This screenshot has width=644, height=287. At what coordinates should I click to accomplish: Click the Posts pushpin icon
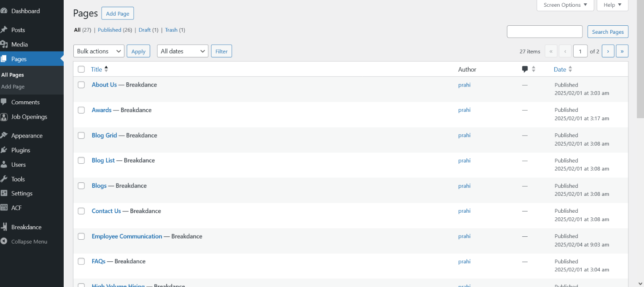[x=4, y=30]
